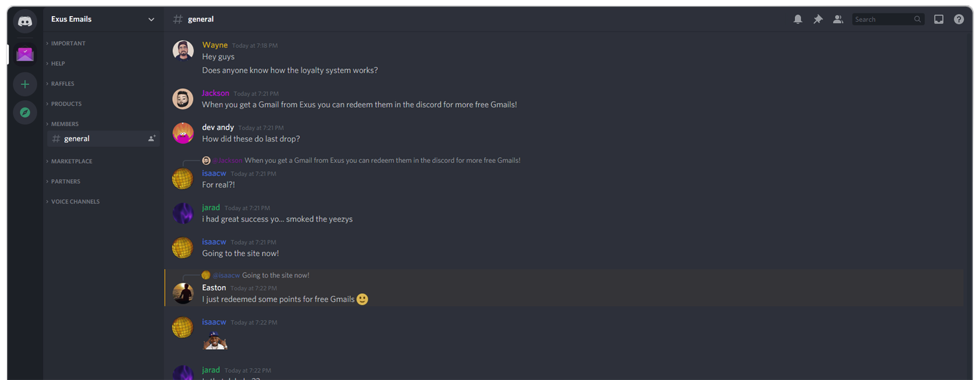Open Jackson's avatar profile
This screenshot has height=380, width=980.
[x=183, y=99]
